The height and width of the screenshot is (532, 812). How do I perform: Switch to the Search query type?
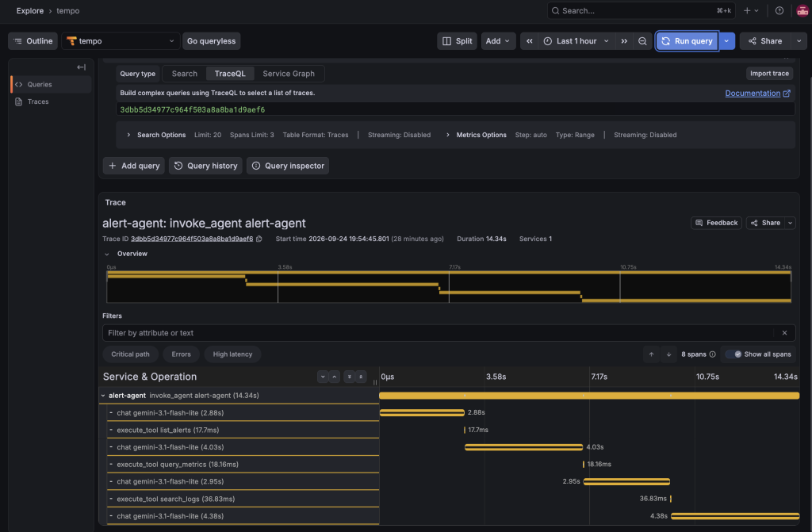point(184,74)
